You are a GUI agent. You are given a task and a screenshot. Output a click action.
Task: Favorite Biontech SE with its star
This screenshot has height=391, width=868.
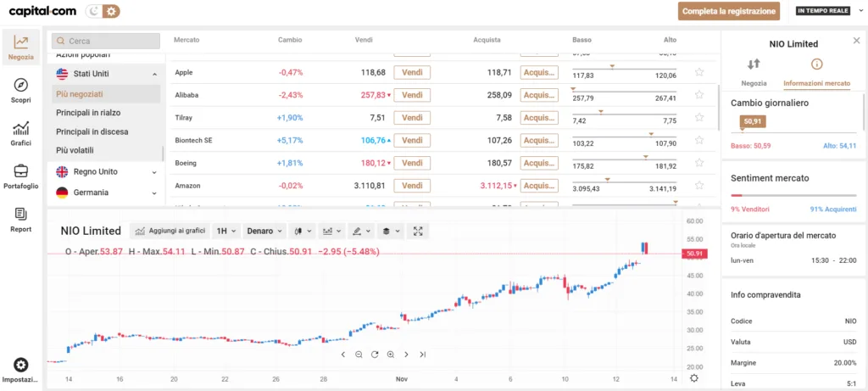699,140
